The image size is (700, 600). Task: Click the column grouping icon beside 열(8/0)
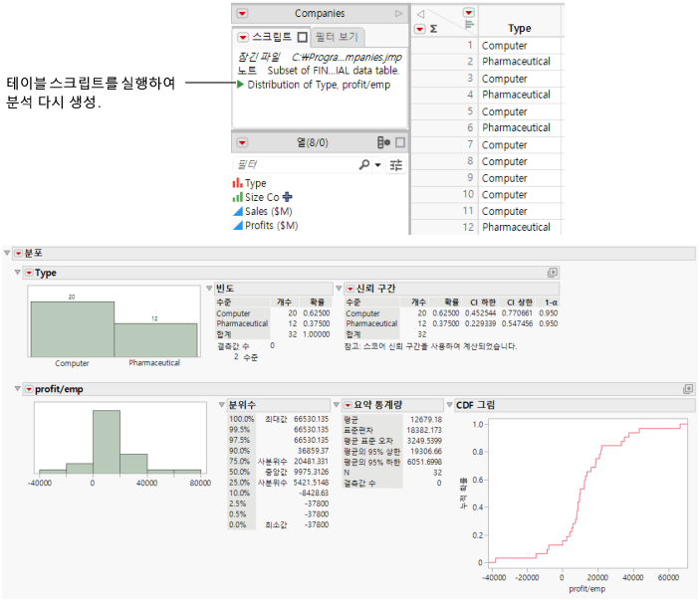pos(383,142)
